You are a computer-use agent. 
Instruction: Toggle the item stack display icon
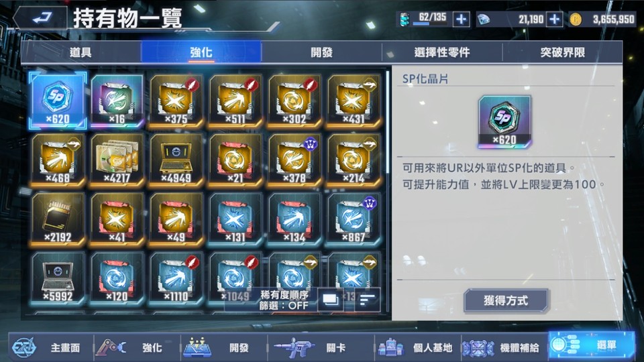point(330,300)
